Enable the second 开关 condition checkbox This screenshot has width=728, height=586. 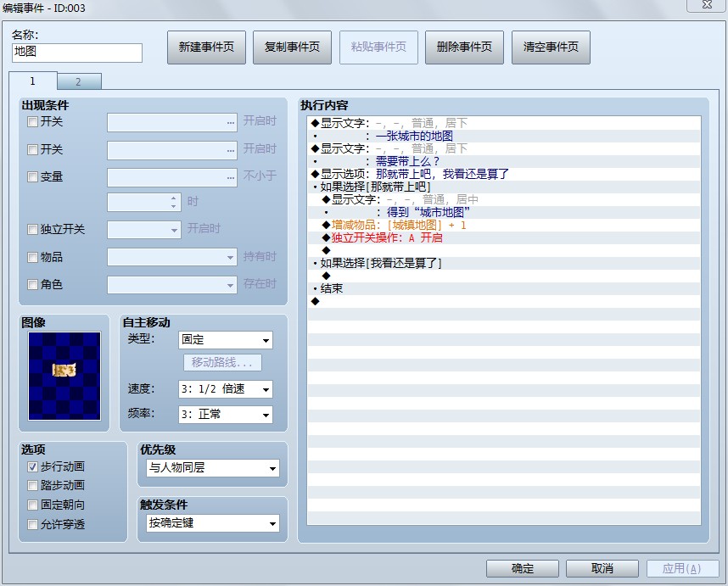tap(32, 149)
